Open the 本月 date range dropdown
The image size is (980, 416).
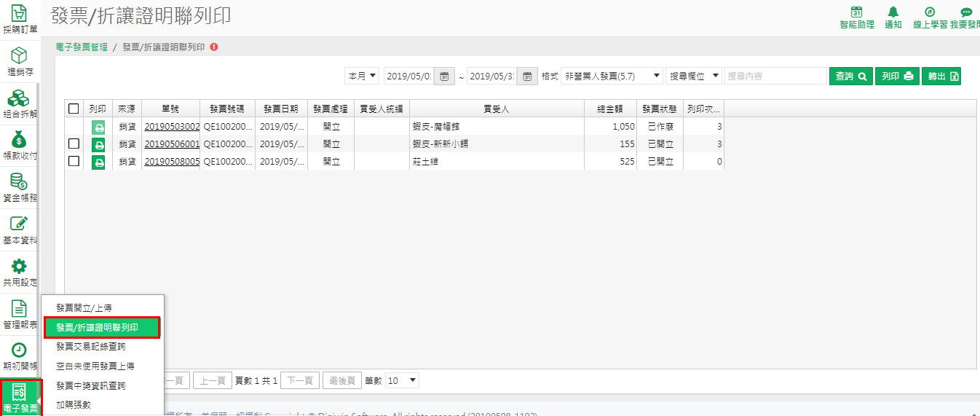[x=362, y=76]
